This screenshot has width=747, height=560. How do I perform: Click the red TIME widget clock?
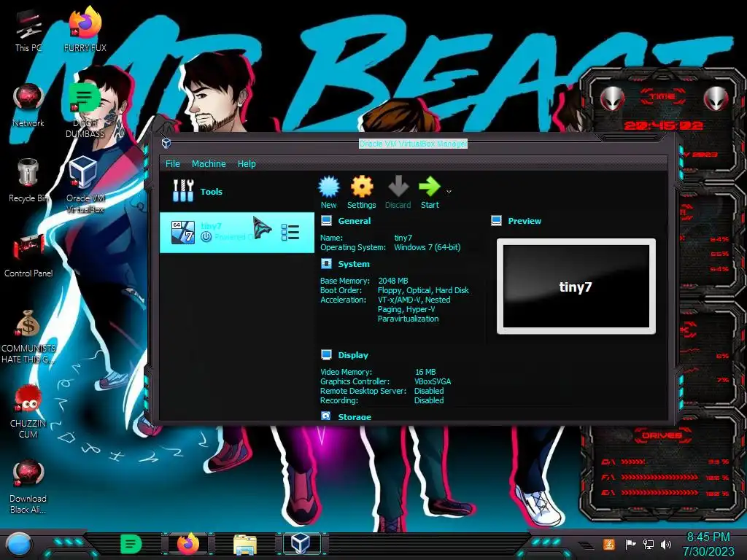(662, 125)
